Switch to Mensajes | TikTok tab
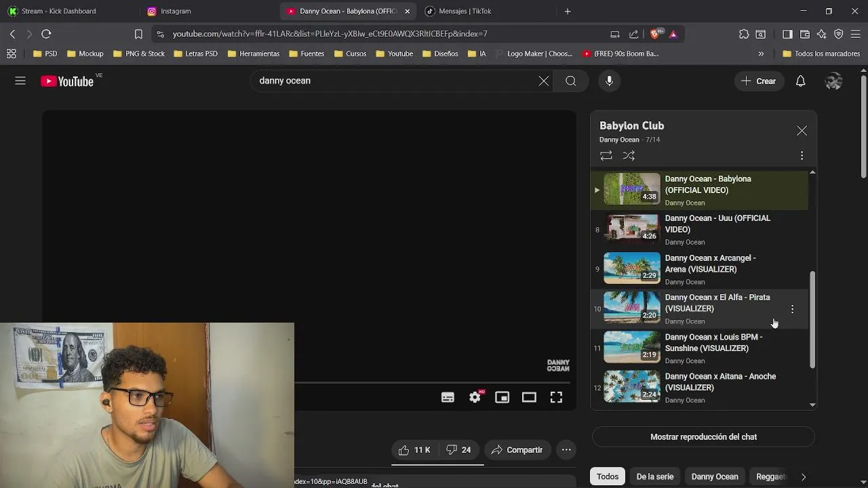The image size is (868, 488). (465, 11)
